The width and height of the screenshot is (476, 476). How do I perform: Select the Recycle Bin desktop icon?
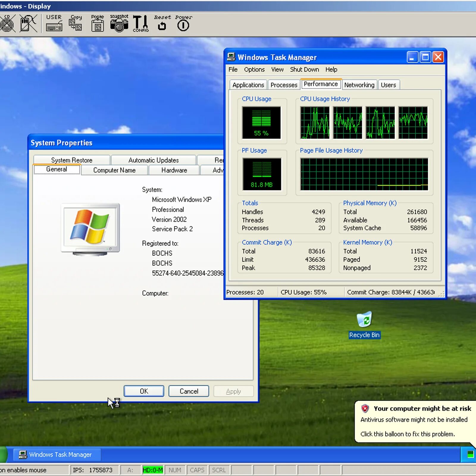click(x=364, y=325)
